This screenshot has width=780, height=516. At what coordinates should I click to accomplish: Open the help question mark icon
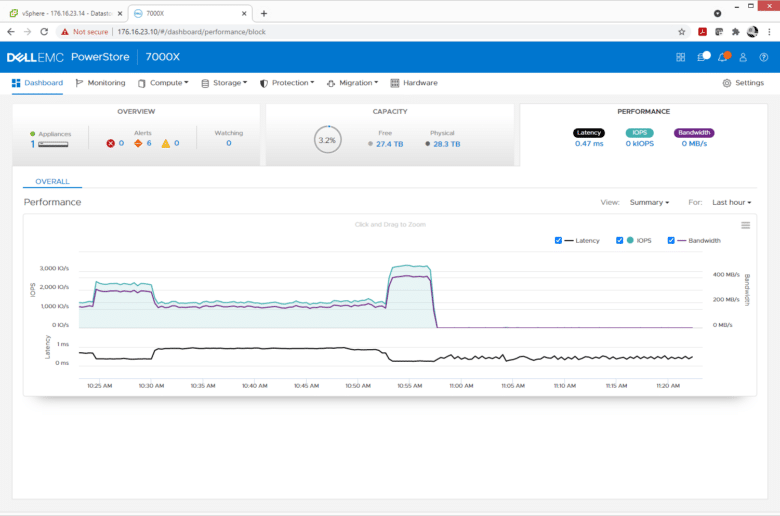[764, 57]
